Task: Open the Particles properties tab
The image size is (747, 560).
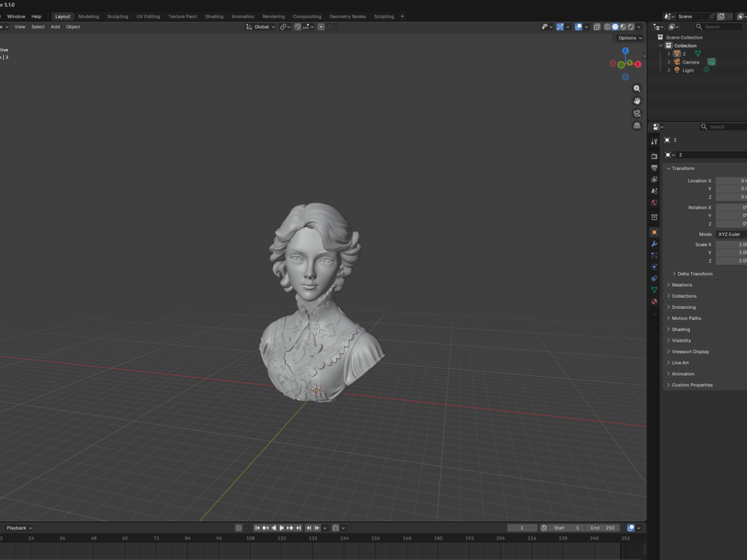Action: click(x=654, y=255)
